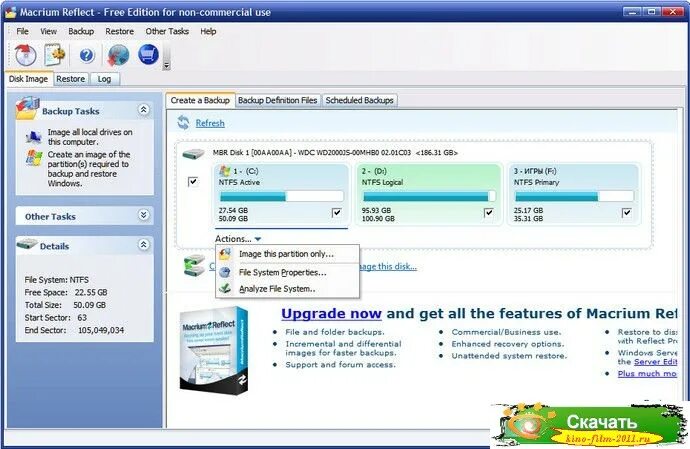The height and width of the screenshot is (449, 690).
Task: Choose Analyze File System menu entry
Action: 287,289
